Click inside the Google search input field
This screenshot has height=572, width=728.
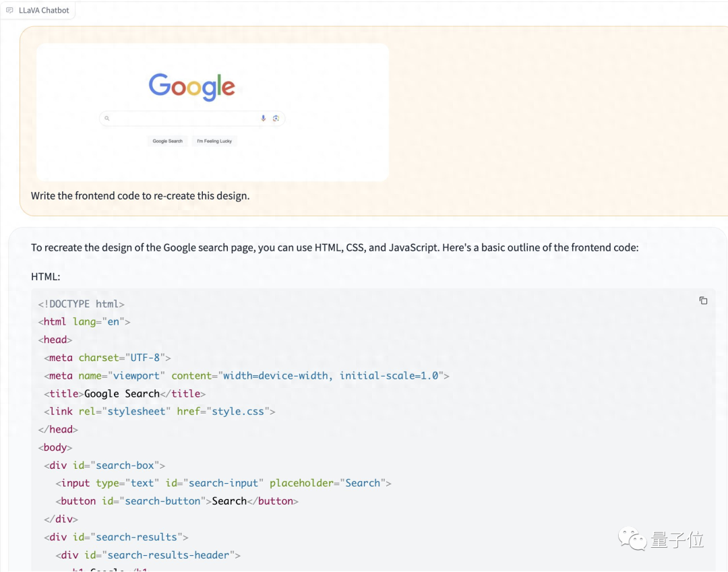point(182,119)
